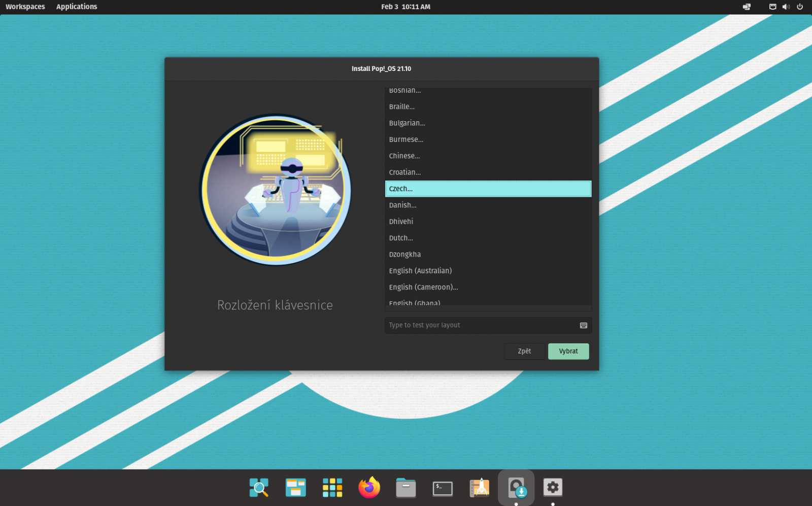Viewport: 812px width, 506px height.
Task: Expand the Burmese... keyboard layout
Action: tap(488, 139)
